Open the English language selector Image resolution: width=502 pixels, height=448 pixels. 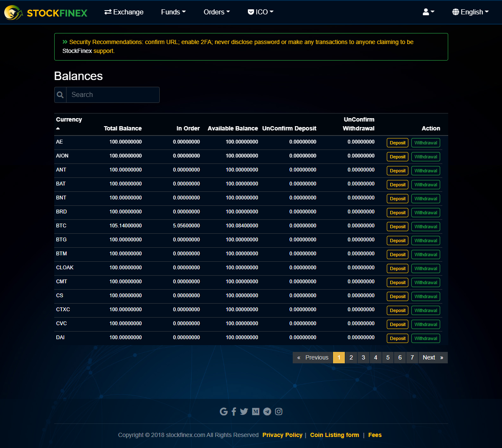tap(470, 12)
